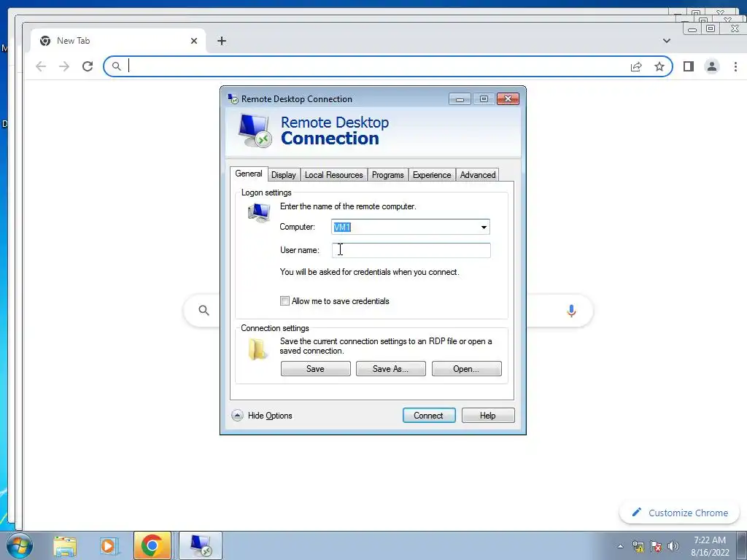Click the Open... button
Image resolution: width=747 pixels, height=560 pixels.
click(x=466, y=368)
